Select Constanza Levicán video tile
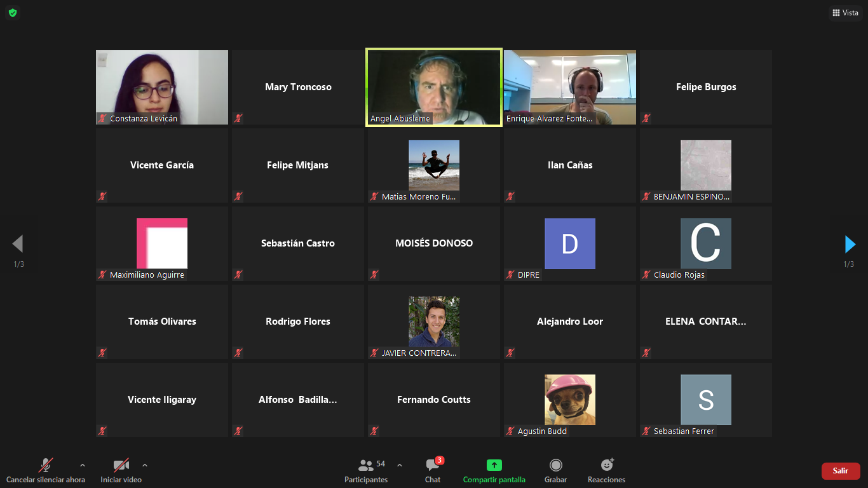This screenshot has height=488, width=868. [162, 87]
